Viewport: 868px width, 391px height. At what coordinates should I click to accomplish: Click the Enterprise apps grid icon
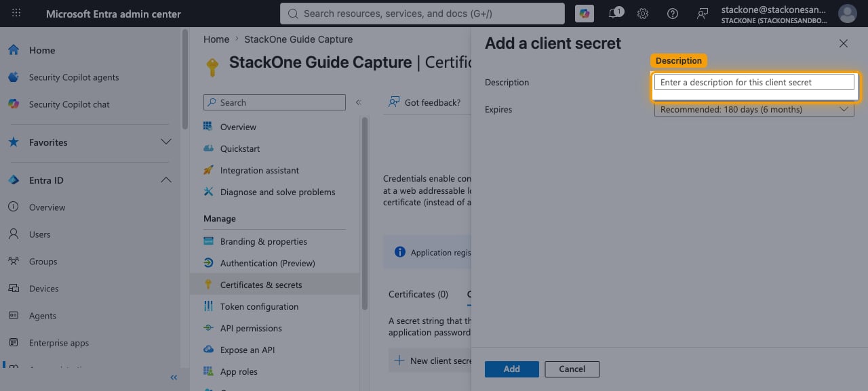13,343
